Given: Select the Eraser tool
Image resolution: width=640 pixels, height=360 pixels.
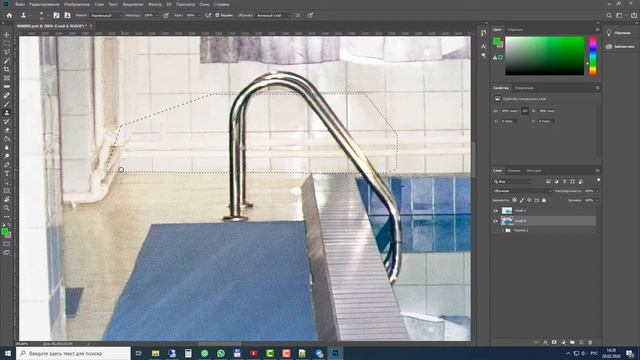Looking at the screenshot, I should click(x=7, y=130).
